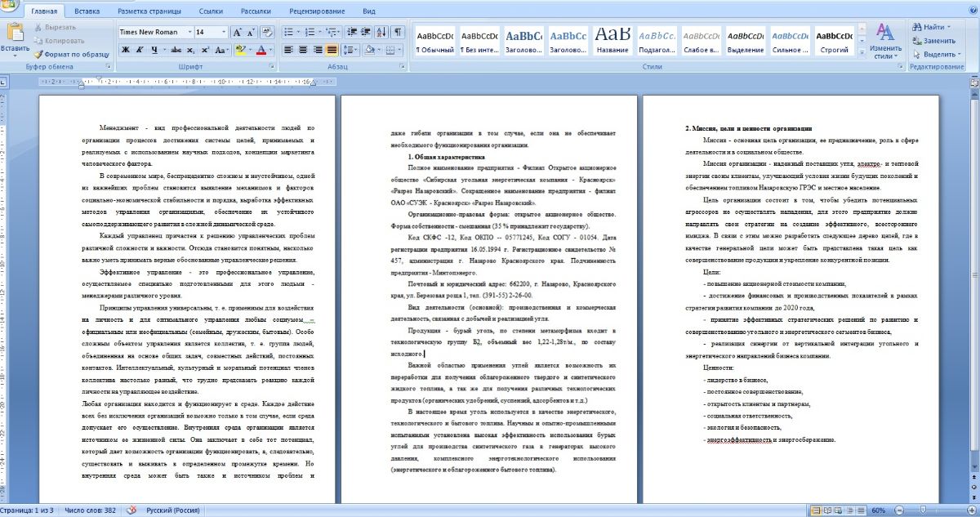Click the Clear Formatting icon
980x517 pixels.
[266, 32]
